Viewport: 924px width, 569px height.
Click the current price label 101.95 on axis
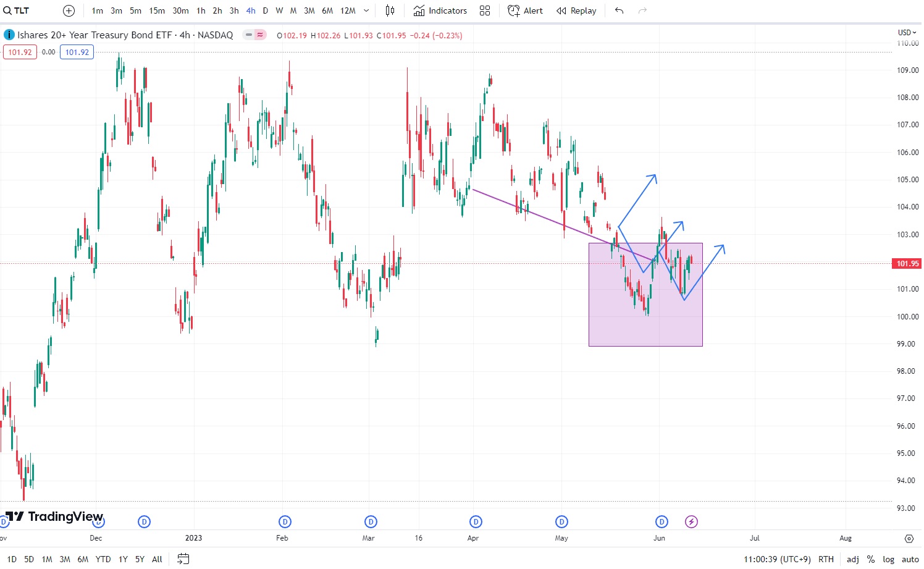point(907,264)
